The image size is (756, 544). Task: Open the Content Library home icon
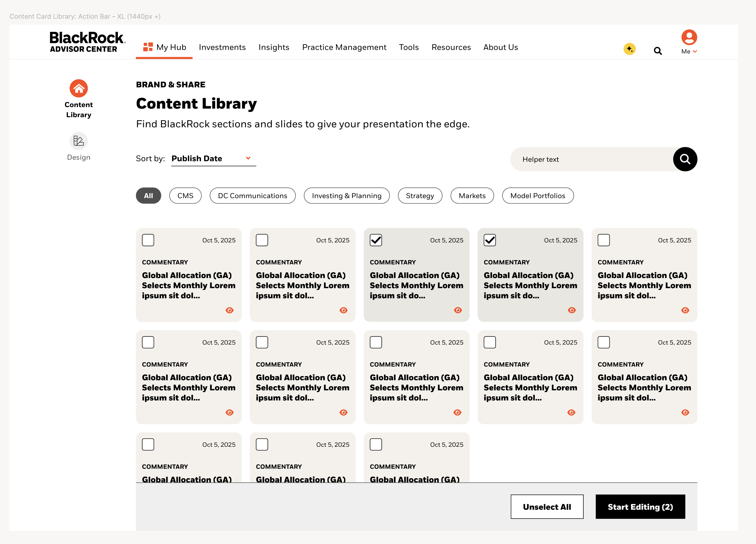pos(79,89)
